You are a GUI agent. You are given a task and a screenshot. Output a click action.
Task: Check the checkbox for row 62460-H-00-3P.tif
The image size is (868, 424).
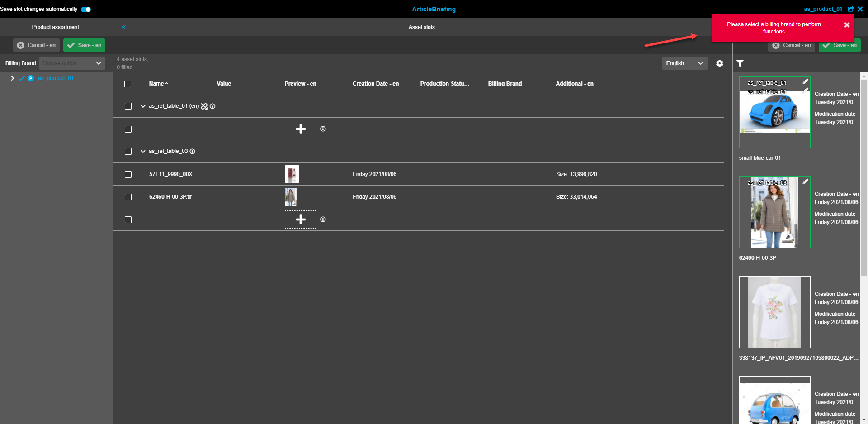coord(128,196)
